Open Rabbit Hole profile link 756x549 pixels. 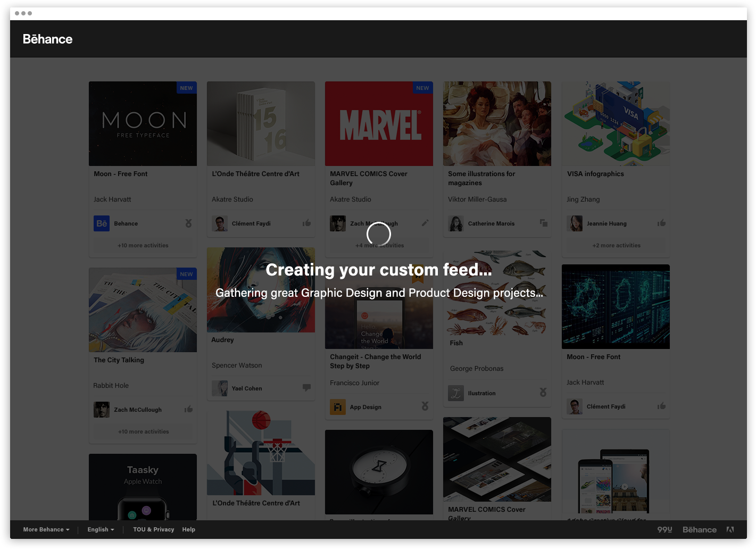(x=111, y=386)
